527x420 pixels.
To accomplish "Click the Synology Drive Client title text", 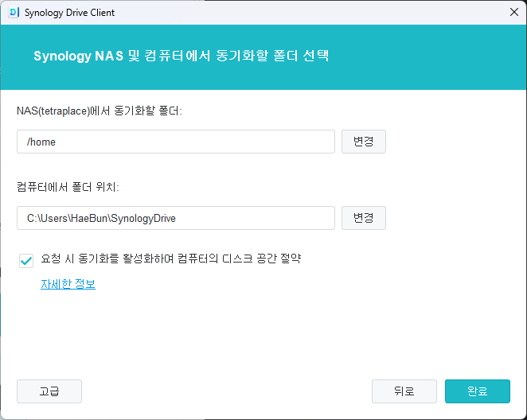I will (69, 13).
